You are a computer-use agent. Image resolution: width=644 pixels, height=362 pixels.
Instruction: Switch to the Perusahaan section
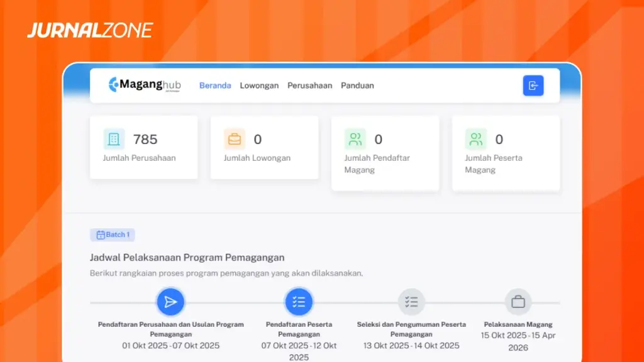(x=309, y=85)
